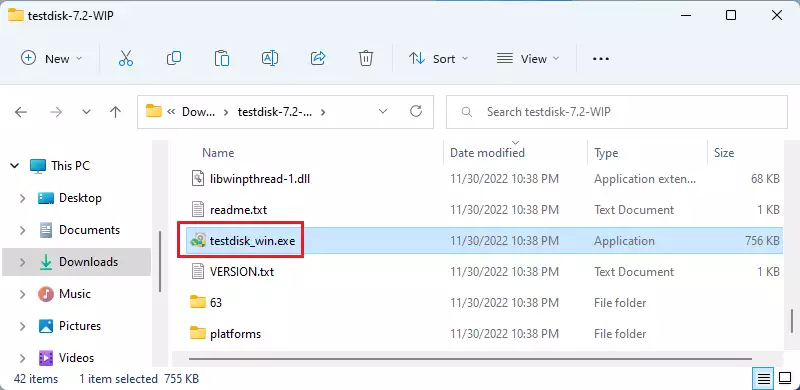Screen dimensions: 800x390
Task: Click the Search testdisk-7.2-WIP box
Action: point(617,111)
